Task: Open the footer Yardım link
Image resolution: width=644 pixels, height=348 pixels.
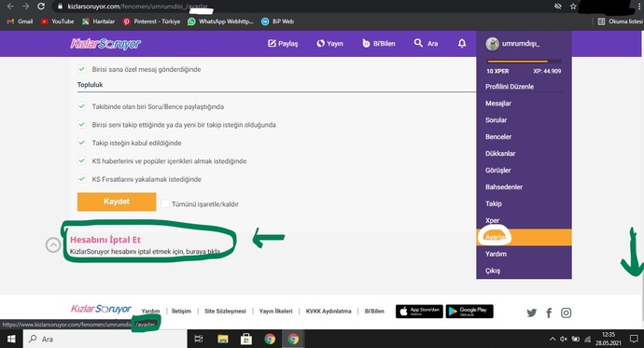Action: (x=150, y=311)
